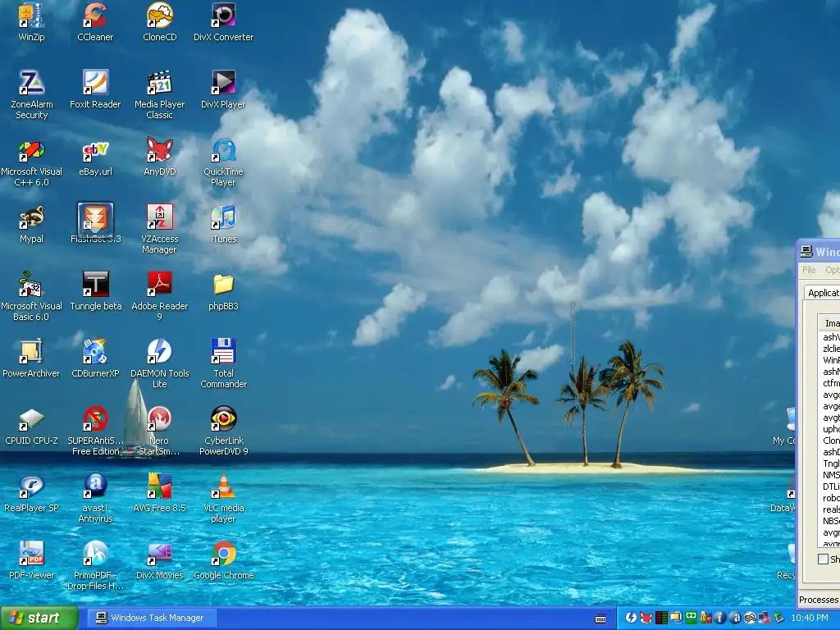
Task: Open the Windows Start menu
Action: (x=38, y=618)
